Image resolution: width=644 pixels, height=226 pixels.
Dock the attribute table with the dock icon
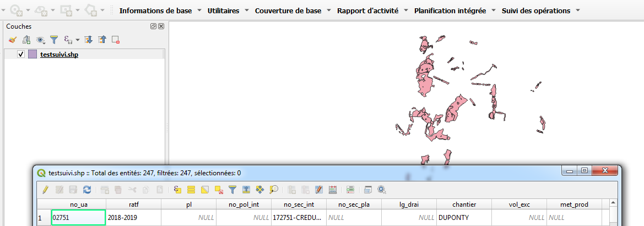(368, 190)
